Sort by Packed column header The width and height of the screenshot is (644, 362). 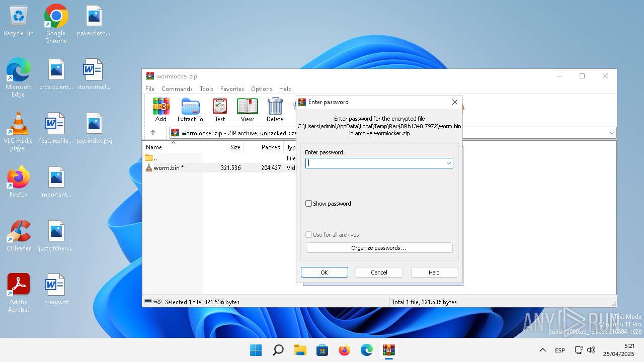coord(264,147)
